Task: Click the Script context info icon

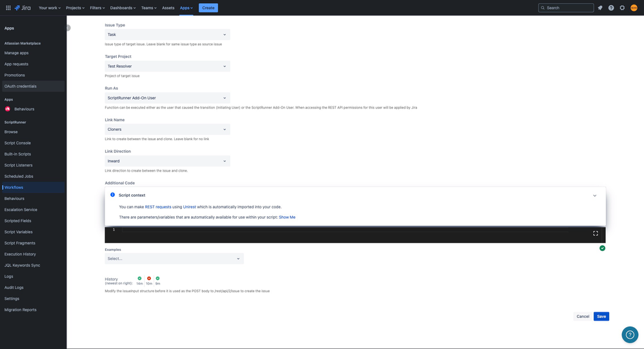Action: [x=112, y=195]
